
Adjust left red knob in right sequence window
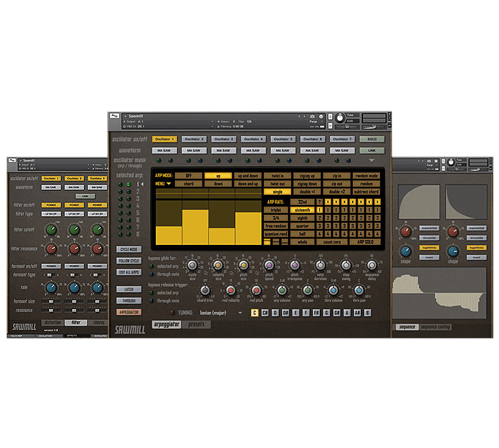click(405, 231)
